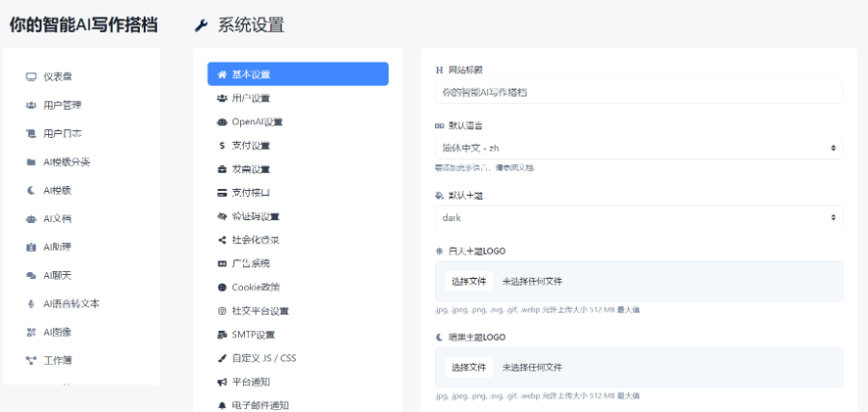Viewport: 868px width, 412px height.
Task: Click the robot icon beside OpenAI设置
Action: tap(222, 122)
